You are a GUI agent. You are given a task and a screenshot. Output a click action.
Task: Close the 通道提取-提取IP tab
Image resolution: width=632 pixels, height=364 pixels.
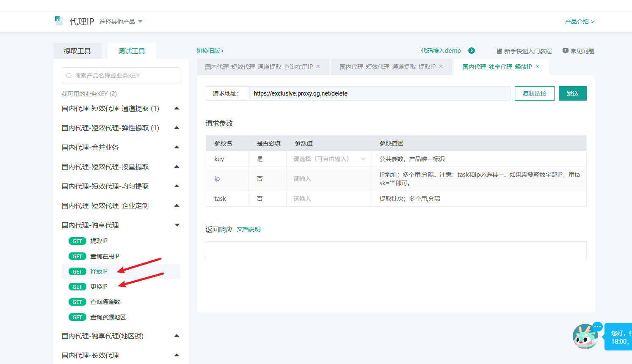click(441, 67)
